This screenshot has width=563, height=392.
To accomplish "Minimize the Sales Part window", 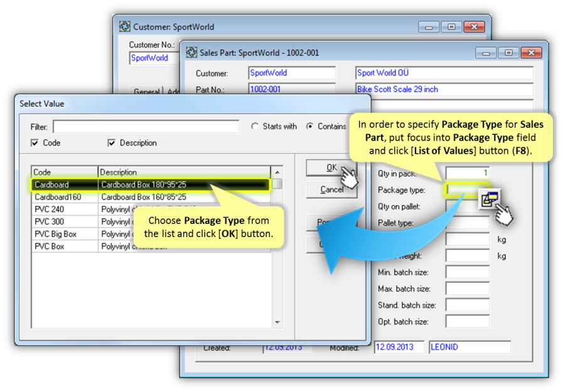I will click(x=486, y=53).
